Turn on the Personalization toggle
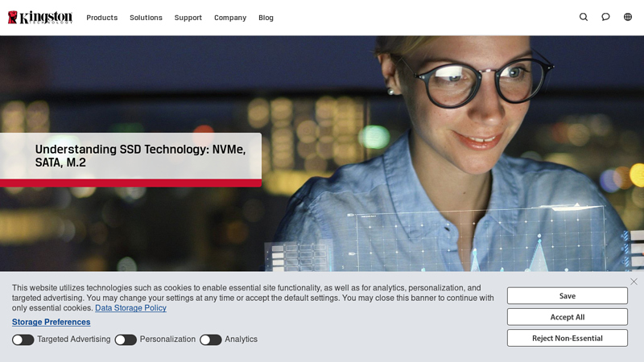Screen dimensions: 644x362 (x=126, y=339)
